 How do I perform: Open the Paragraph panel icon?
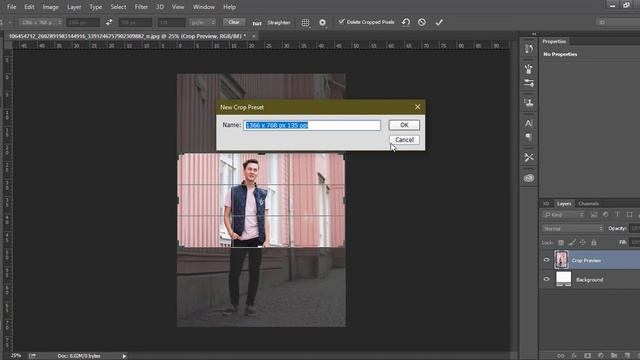529,137
